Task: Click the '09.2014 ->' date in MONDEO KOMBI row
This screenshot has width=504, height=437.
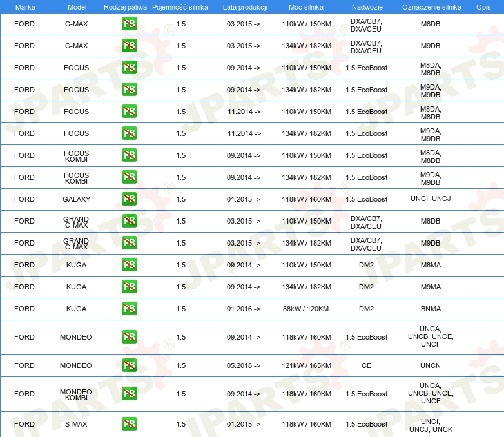Action: [x=244, y=394]
